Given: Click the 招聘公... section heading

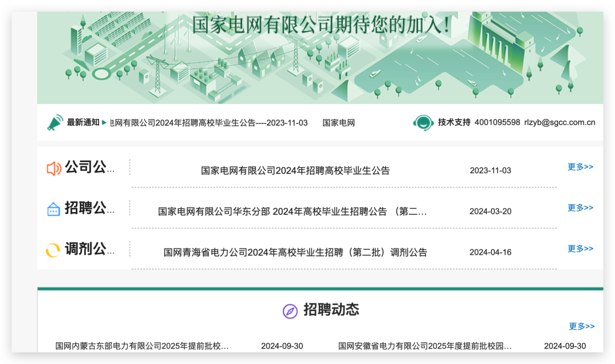Looking at the screenshot, I should pos(90,208).
